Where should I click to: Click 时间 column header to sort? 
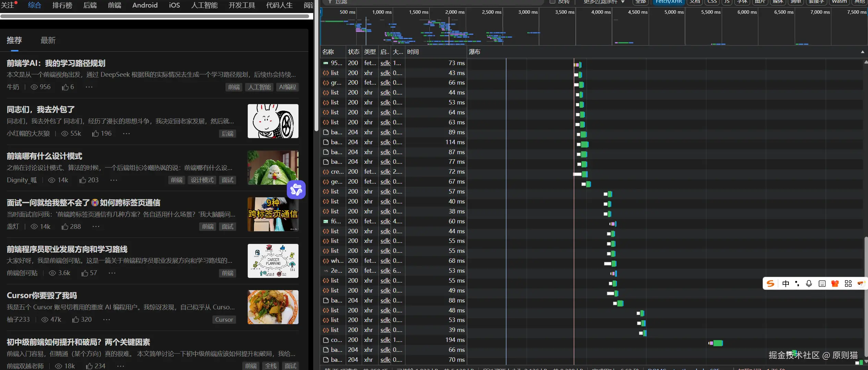pos(413,52)
